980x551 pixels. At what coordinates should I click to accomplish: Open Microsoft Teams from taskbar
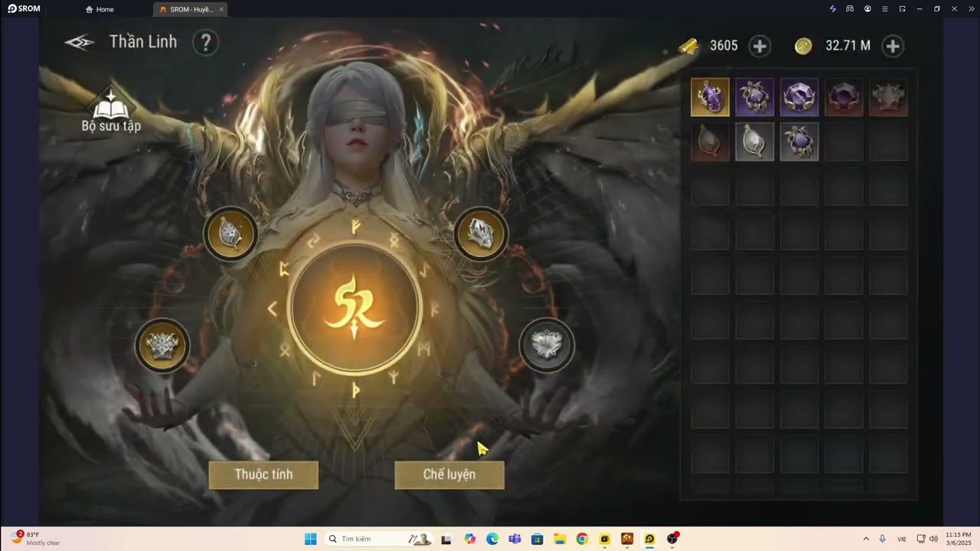[x=514, y=539]
